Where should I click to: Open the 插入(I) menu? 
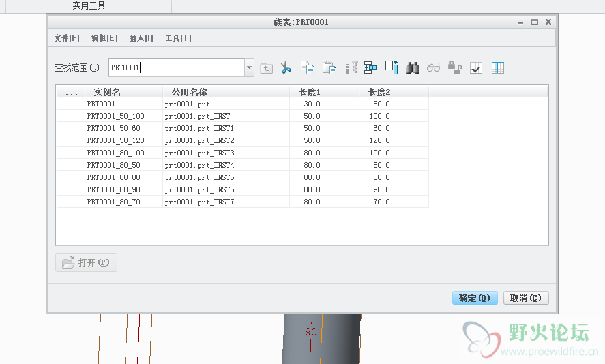[141, 38]
